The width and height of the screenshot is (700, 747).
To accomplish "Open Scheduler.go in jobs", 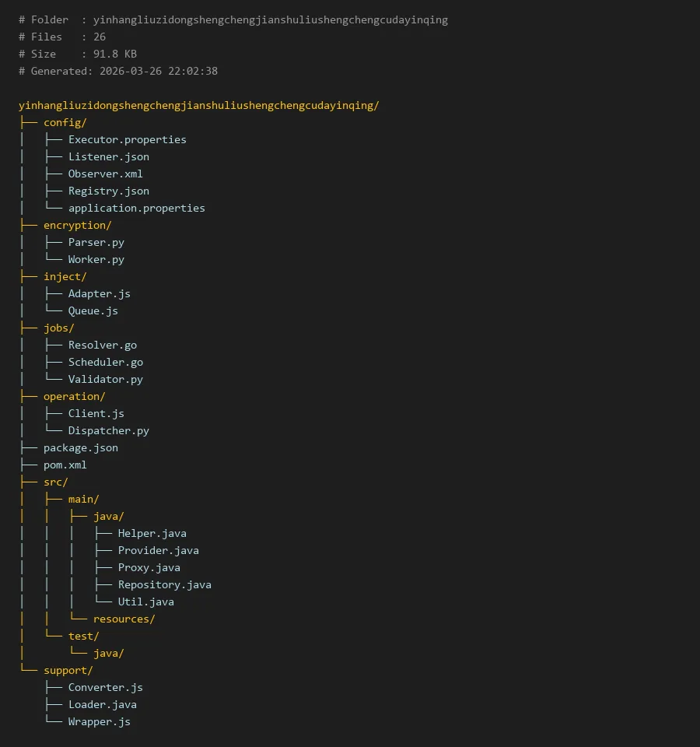I will (105, 362).
